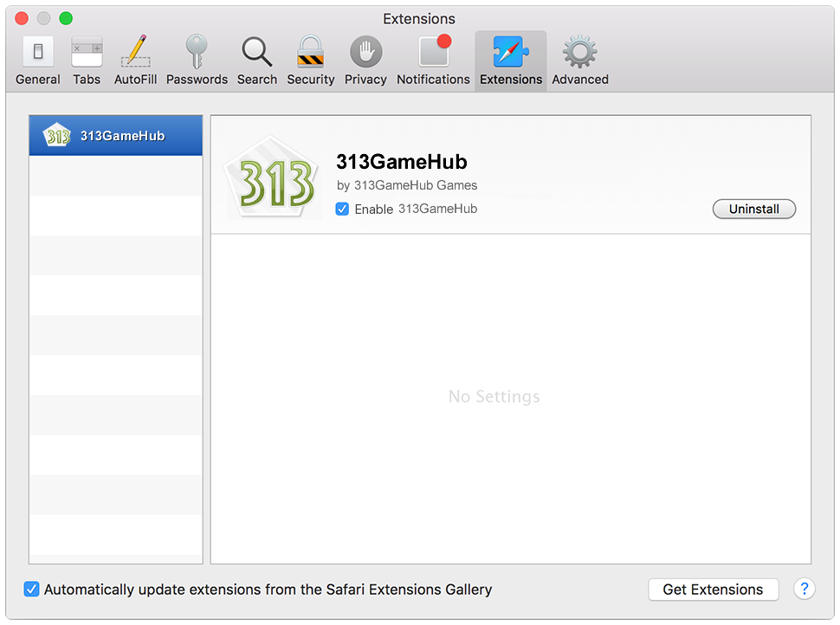
Task: Open help with the question mark button
Action: (804, 590)
